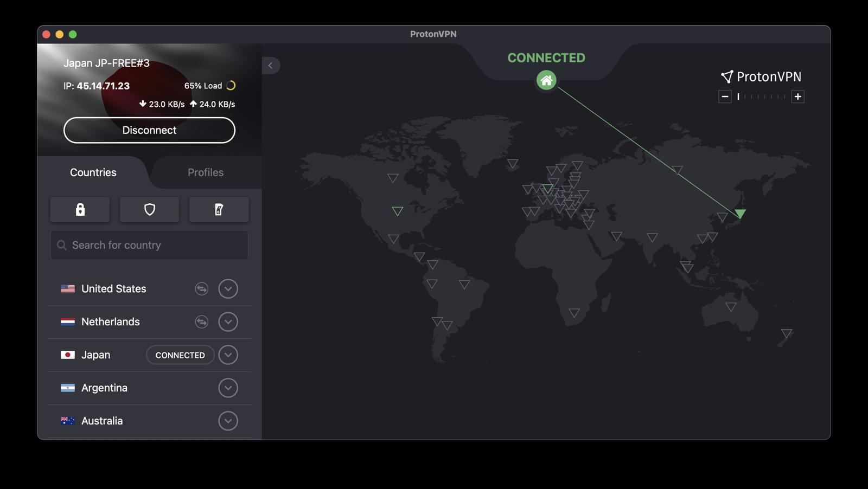Image resolution: width=868 pixels, height=489 pixels.
Task: Select the Iceland server marker on the map
Action: pos(513,164)
